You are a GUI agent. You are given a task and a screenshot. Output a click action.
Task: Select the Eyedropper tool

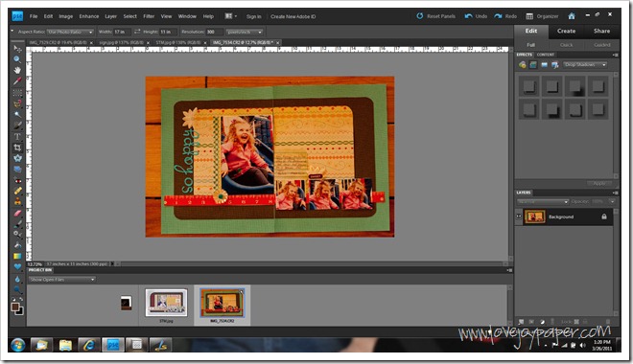(x=17, y=81)
